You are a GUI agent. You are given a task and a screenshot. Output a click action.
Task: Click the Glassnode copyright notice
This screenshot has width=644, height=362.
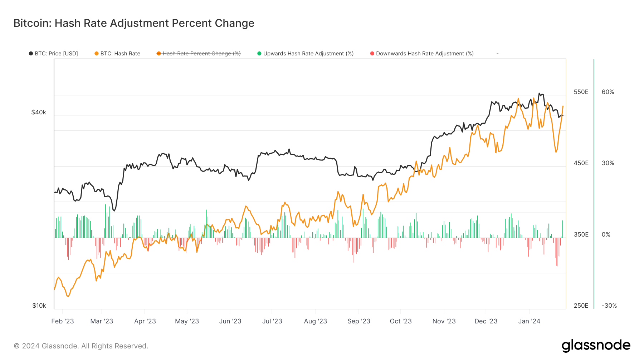81,346
